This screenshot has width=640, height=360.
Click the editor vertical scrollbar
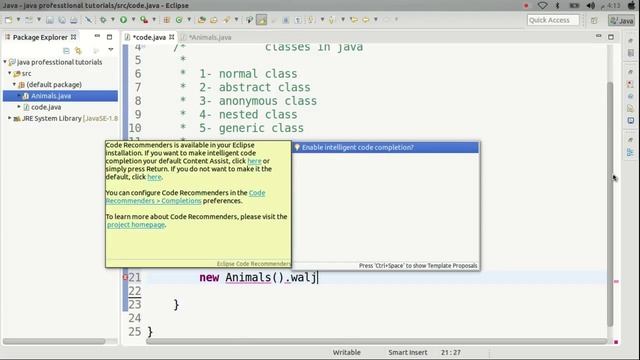coord(610,203)
